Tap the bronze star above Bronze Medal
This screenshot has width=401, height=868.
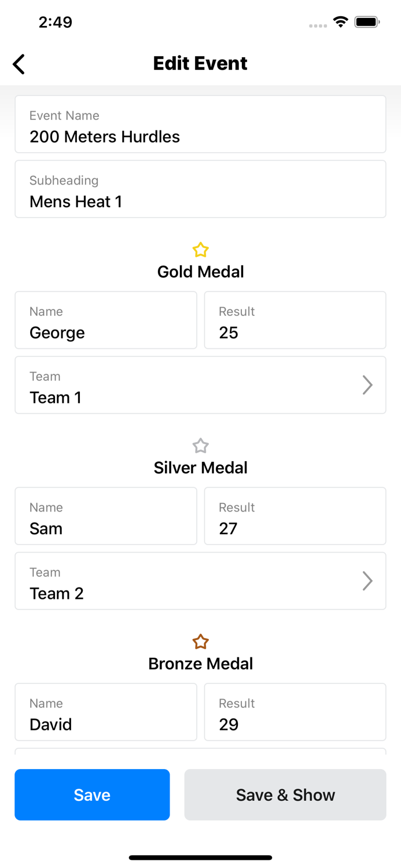tap(200, 642)
